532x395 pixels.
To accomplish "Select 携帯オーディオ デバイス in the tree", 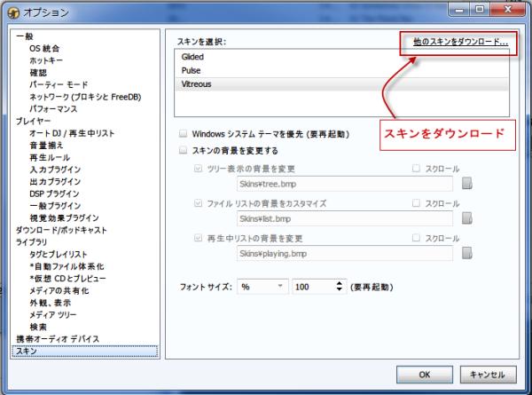I will click(58, 338).
